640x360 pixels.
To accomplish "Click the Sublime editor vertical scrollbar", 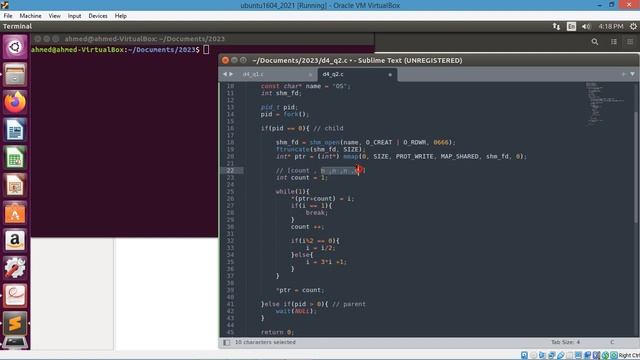I will tap(636, 167).
